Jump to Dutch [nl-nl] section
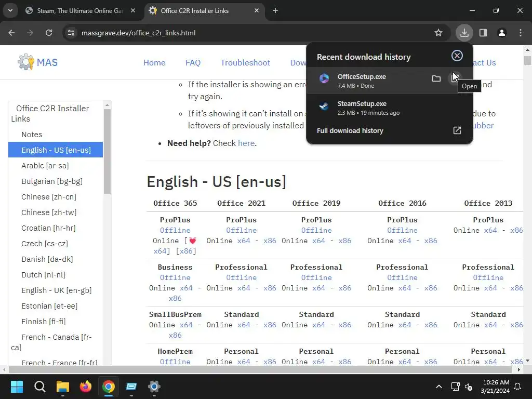 [x=44, y=275]
